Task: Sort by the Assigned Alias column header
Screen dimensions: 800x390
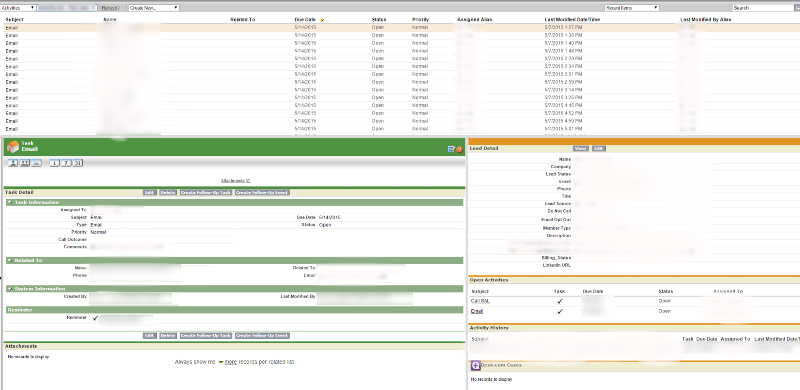Action: click(x=474, y=19)
